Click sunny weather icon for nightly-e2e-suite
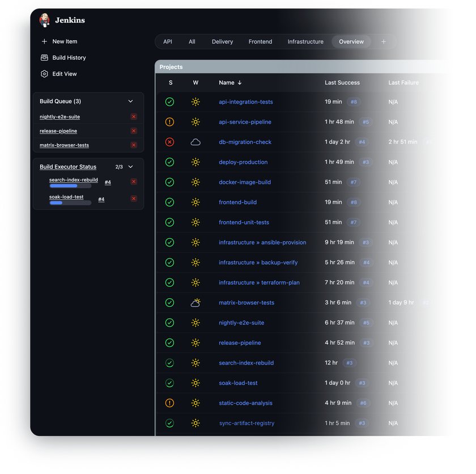 tap(195, 323)
